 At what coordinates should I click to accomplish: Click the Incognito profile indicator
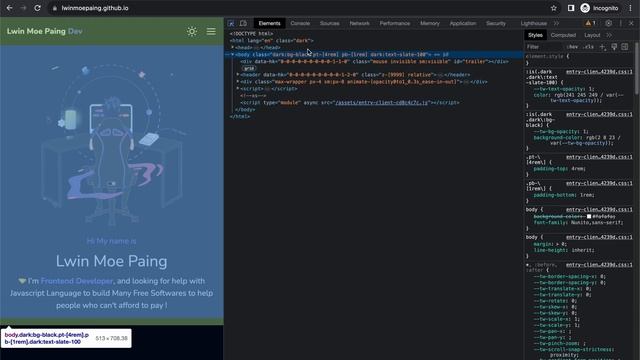pos(600,8)
